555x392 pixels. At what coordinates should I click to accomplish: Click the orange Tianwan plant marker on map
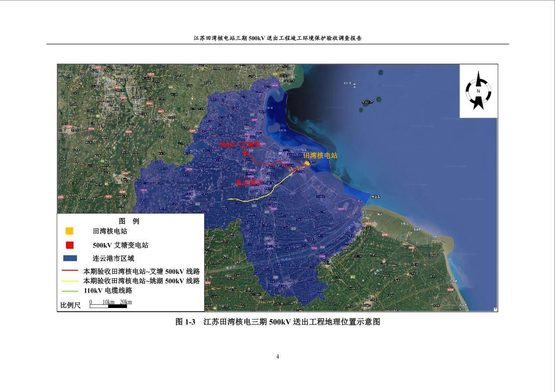click(307, 163)
